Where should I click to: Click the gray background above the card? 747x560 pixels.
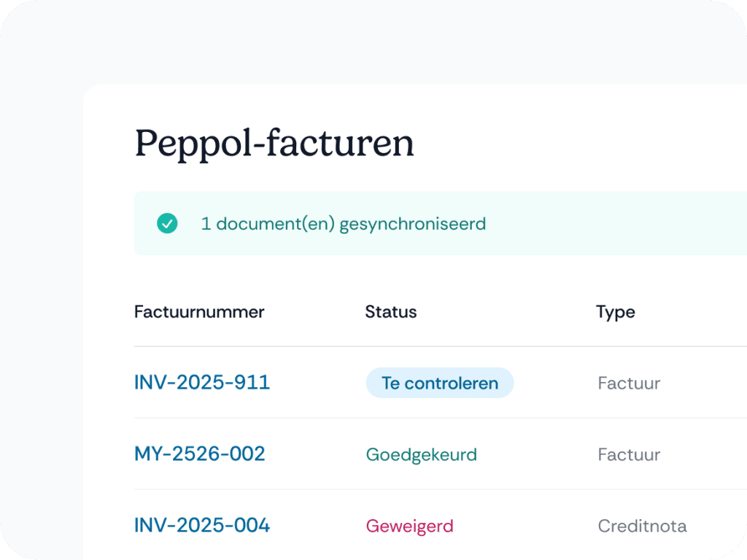[x=365, y=44]
